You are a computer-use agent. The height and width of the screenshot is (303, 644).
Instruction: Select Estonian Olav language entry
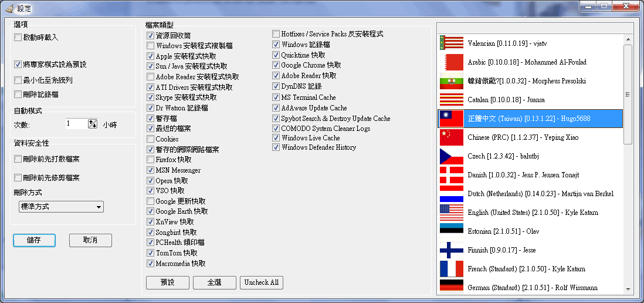(x=531, y=231)
